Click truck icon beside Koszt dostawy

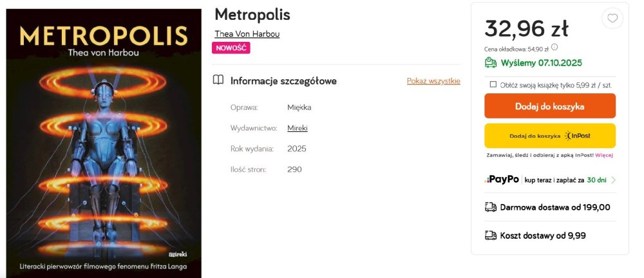click(x=491, y=236)
